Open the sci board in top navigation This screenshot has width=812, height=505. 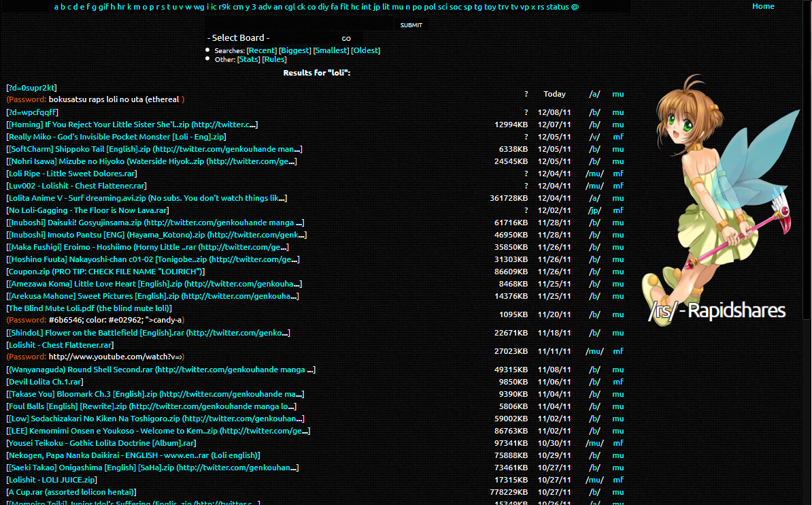[x=442, y=7]
